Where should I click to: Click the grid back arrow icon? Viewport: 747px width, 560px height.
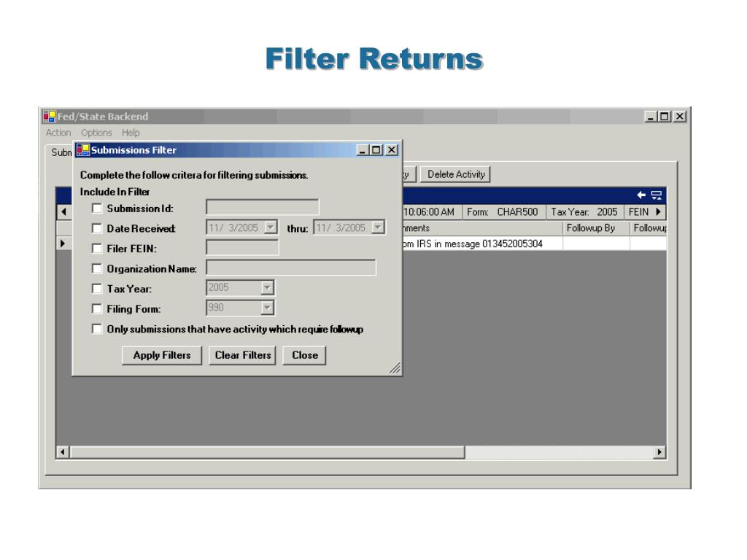tap(641, 195)
